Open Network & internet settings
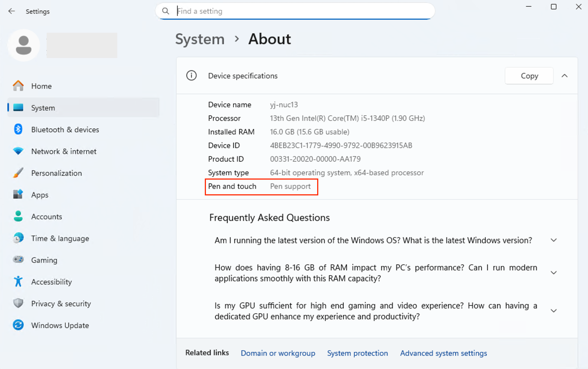 (x=64, y=151)
